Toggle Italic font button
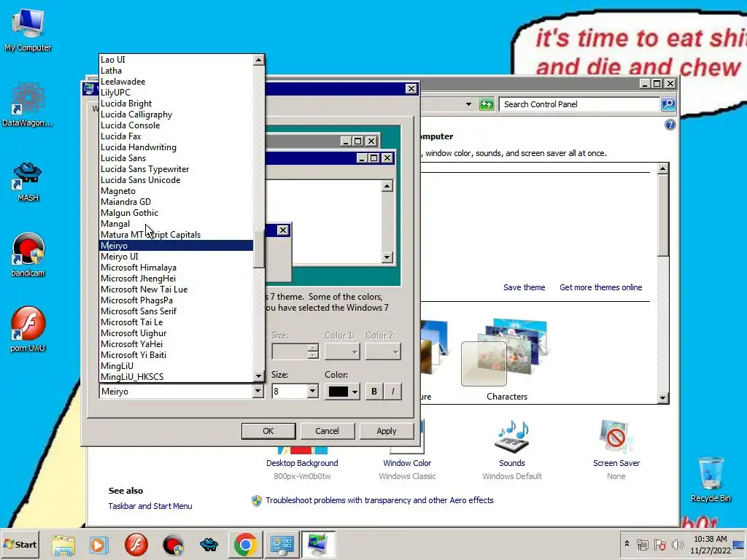Image resolution: width=747 pixels, height=560 pixels. click(x=392, y=392)
